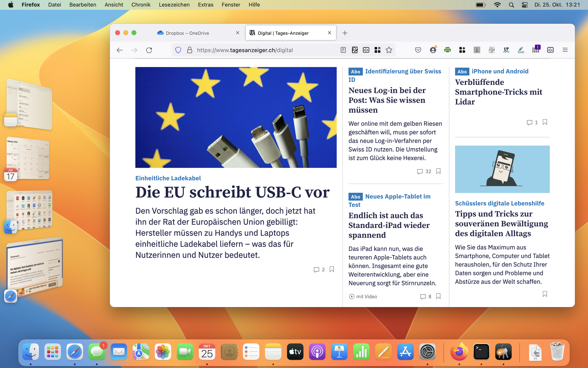Bookmark the Standard-iPad article
The image size is (588, 368).
tap(438, 296)
